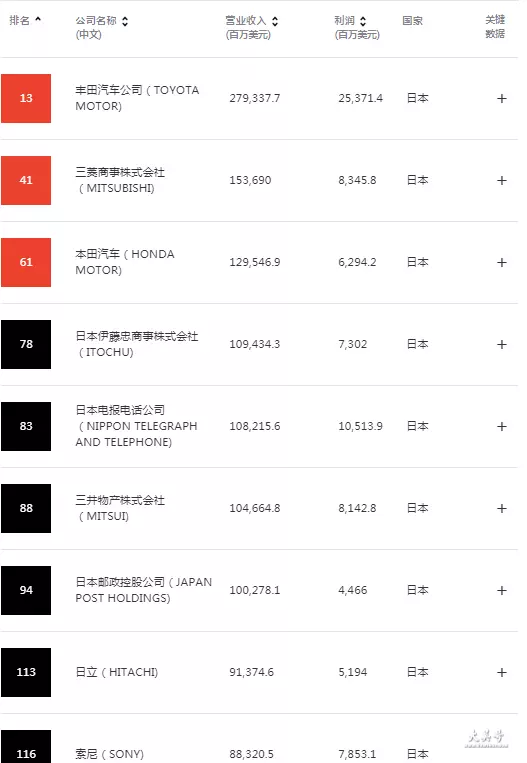The image size is (527, 763).
Task: Sort by revenue column arrows
Action: coord(275,21)
